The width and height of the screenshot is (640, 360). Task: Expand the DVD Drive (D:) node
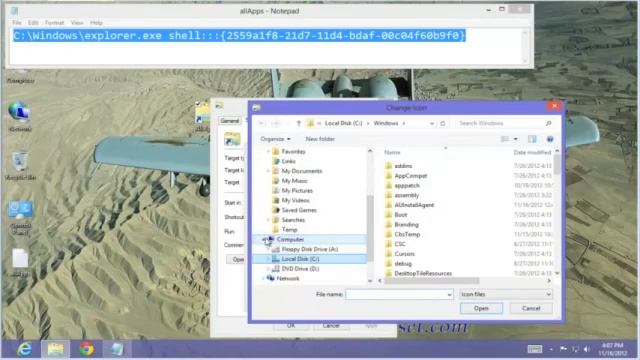coord(268,269)
